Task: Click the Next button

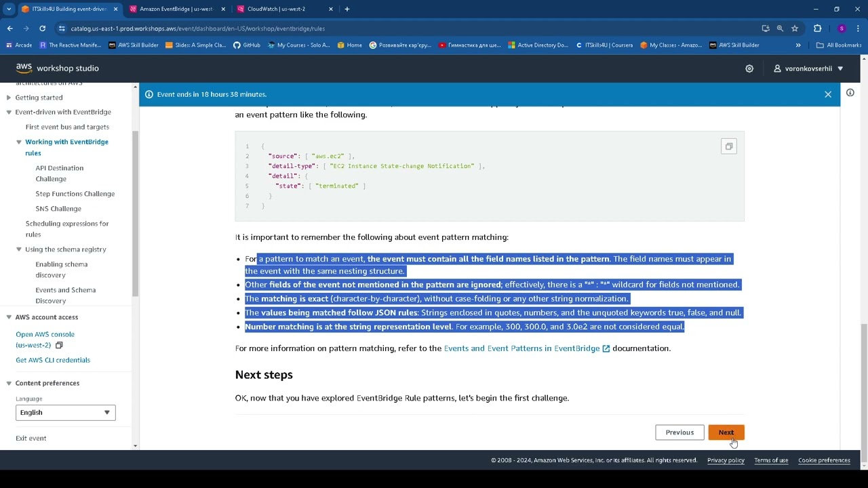Action: pyautogui.click(x=726, y=432)
